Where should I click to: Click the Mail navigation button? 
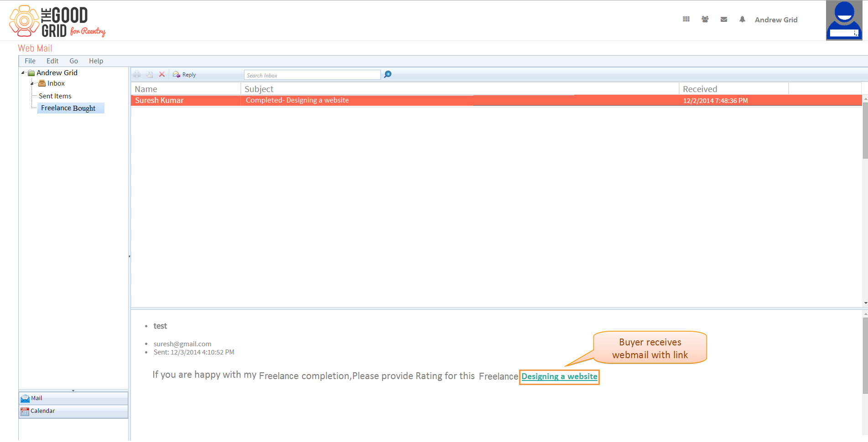[x=73, y=398]
